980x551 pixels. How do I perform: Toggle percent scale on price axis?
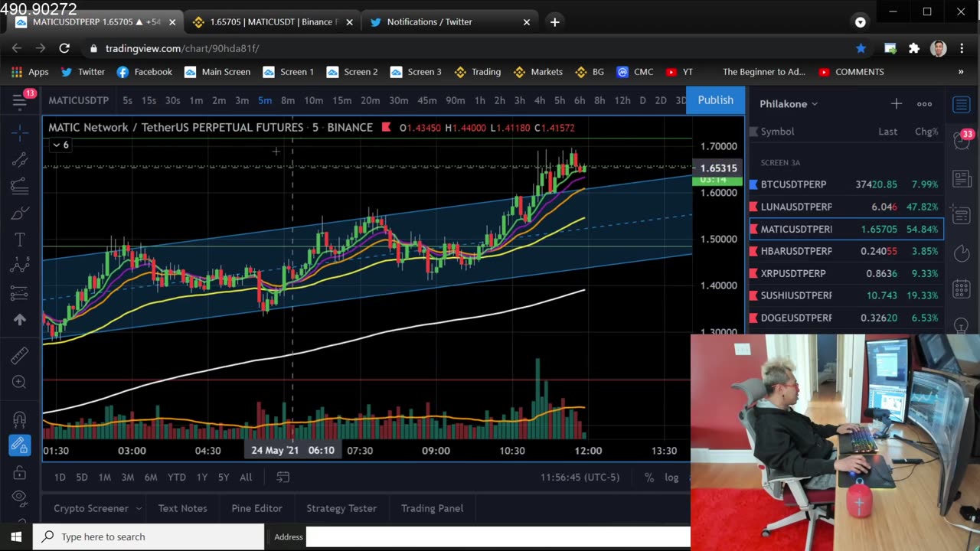pyautogui.click(x=649, y=477)
